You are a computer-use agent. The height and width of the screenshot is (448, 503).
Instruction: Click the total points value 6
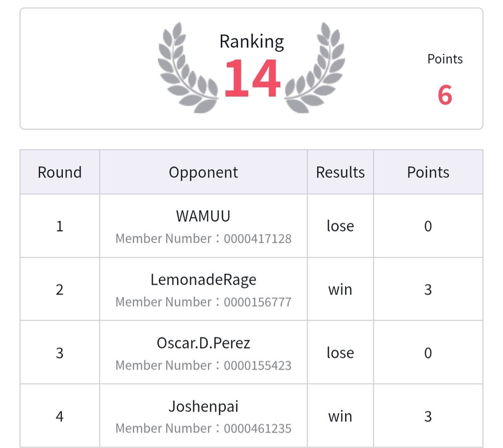click(x=445, y=95)
